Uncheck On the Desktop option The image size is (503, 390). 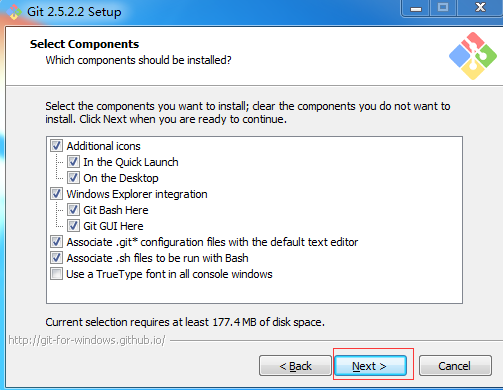[x=73, y=178]
